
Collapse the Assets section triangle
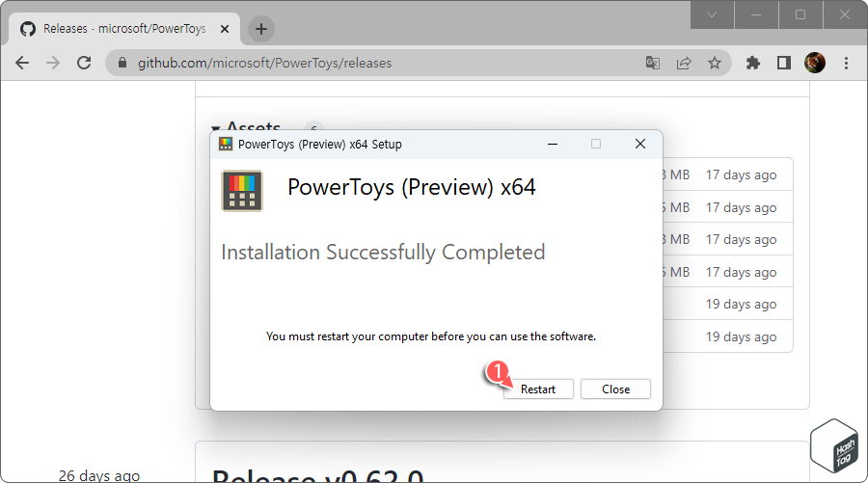click(216, 128)
